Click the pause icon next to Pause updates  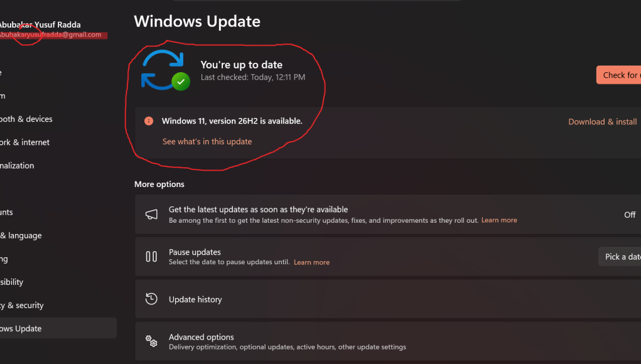151,257
